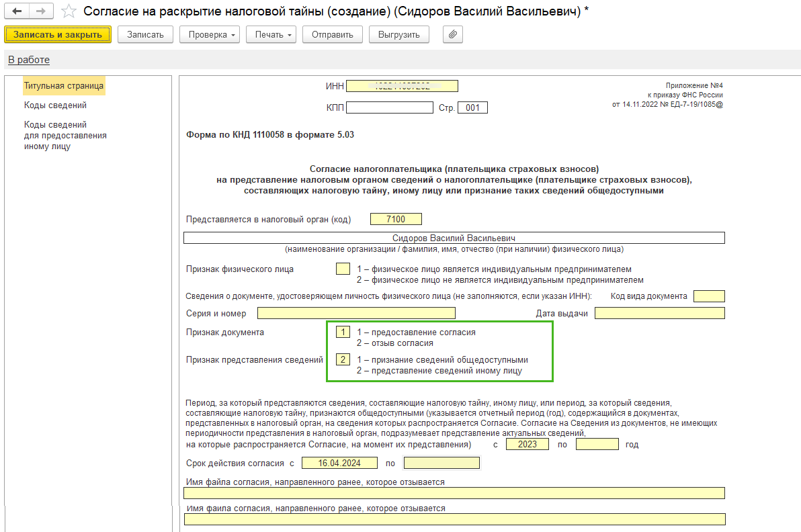
Task: Click the Признак представления сведений value box
Action: [343, 359]
